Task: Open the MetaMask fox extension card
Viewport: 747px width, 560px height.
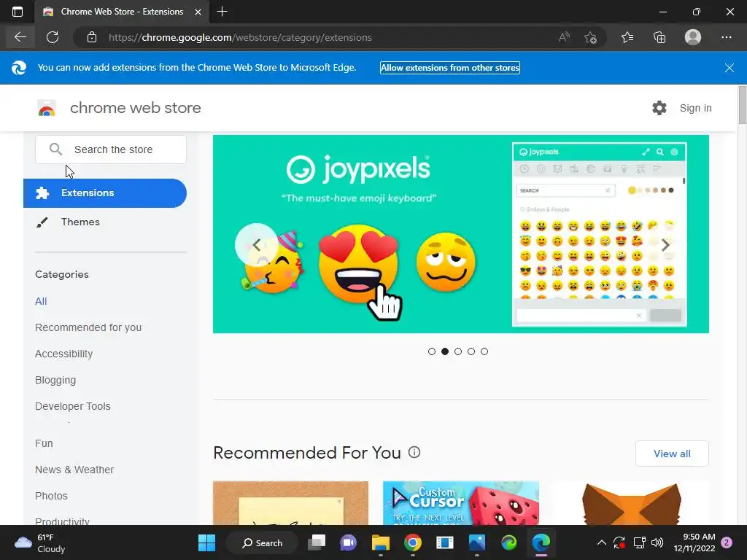Action: click(631, 503)
